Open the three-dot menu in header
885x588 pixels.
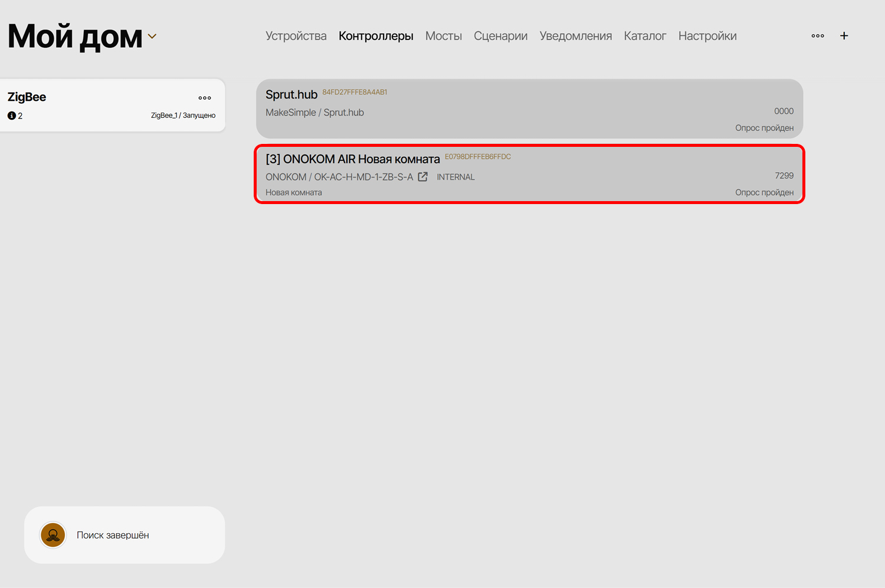[x=818, y=36]
